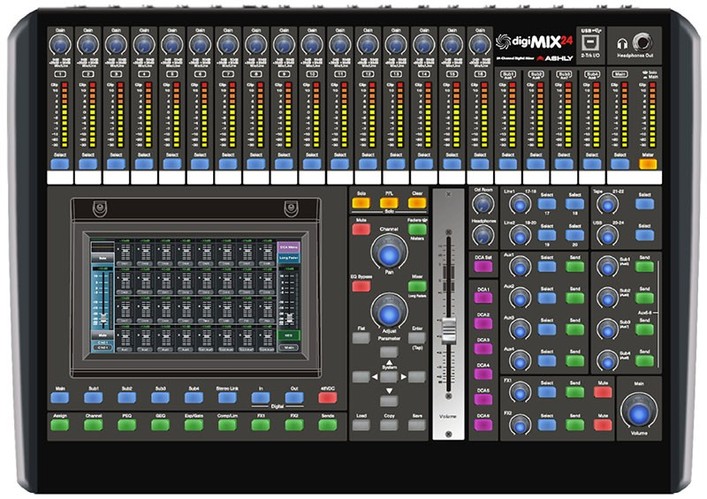Screen dimensions: 707x499
Task: Click the blue Main select button below the screen
Action: [60, 397]
